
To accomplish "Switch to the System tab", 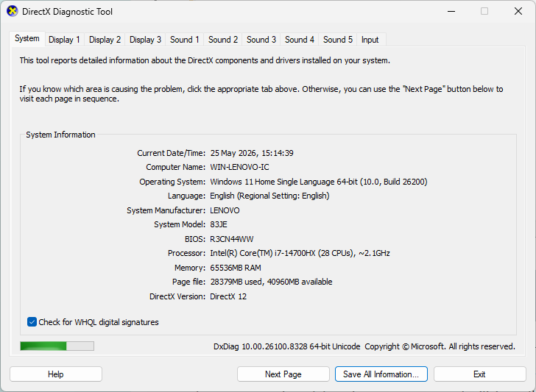I will 27,38.
